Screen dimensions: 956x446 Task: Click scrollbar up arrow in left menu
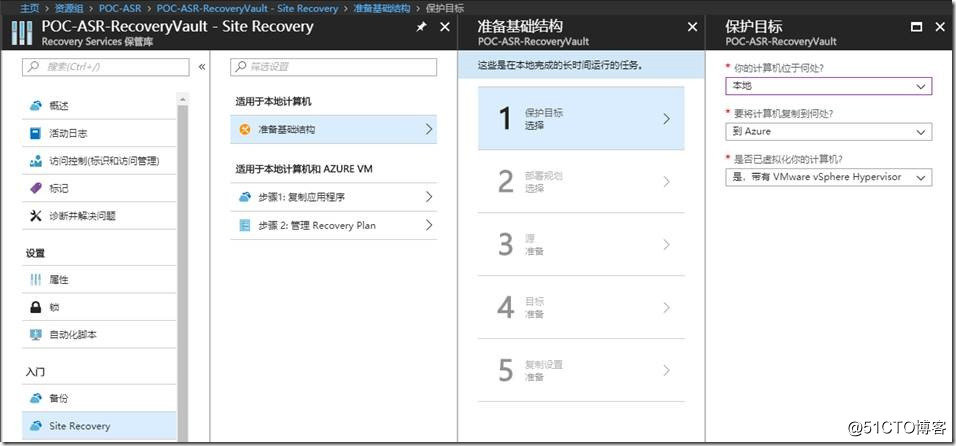point(183,98)
